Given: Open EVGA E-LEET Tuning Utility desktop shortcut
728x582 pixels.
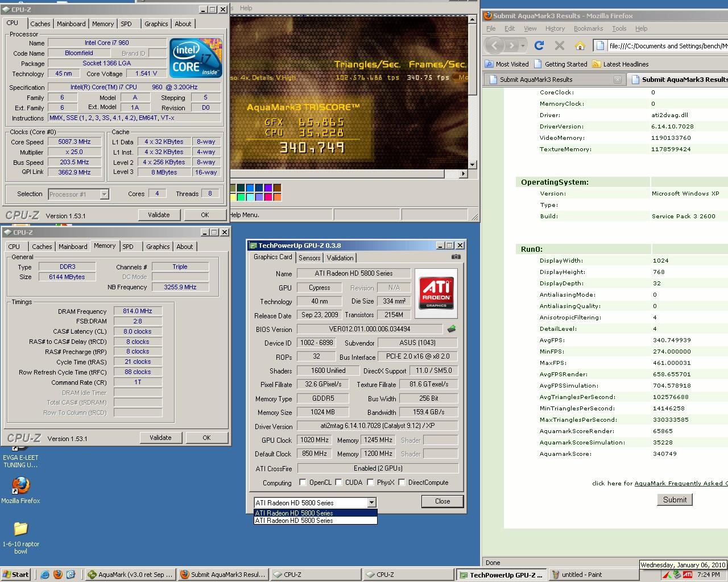Looking at the screenshot, I should [x=20, y=456].
